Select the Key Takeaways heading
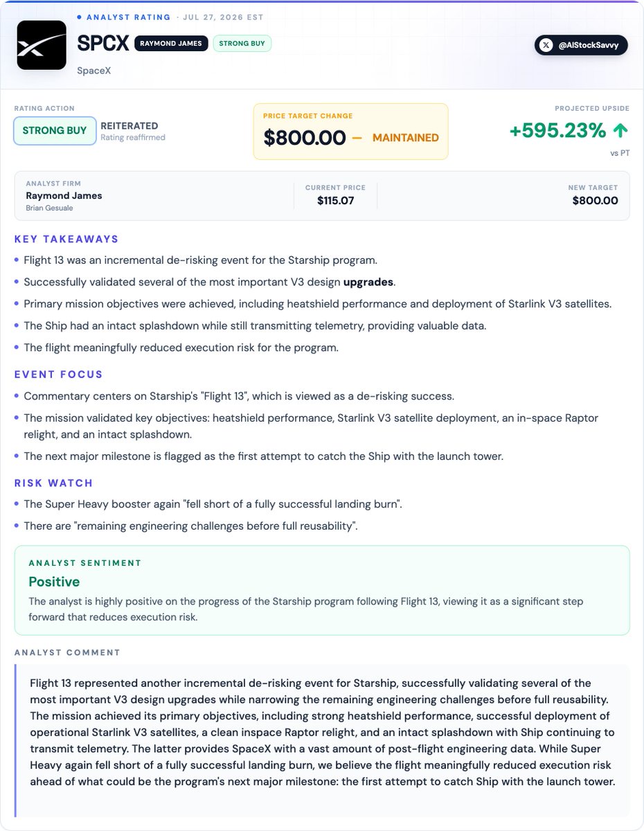Image resolution: width=644 pixels, height=831 pixels. pos(66,239)
